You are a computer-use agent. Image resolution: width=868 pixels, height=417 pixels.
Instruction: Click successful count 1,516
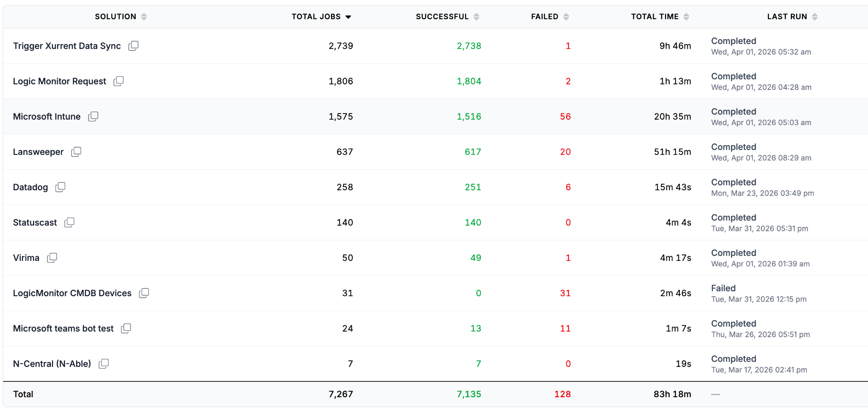tap(469, 116)
